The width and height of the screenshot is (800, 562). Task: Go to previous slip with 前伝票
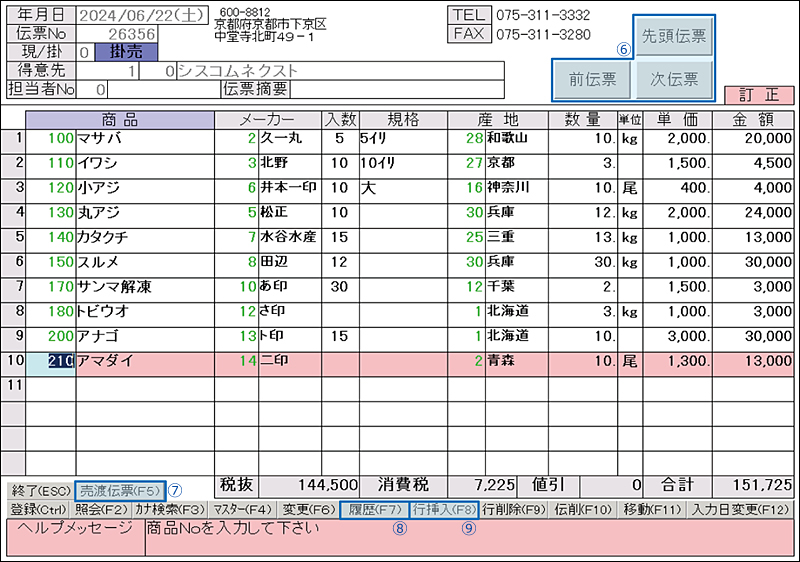(592, 79)
